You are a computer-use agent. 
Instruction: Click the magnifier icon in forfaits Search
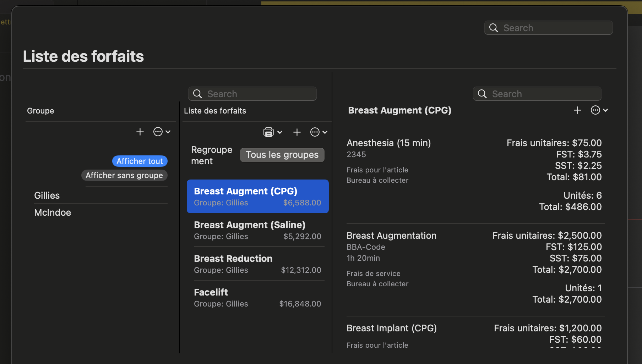197,94
